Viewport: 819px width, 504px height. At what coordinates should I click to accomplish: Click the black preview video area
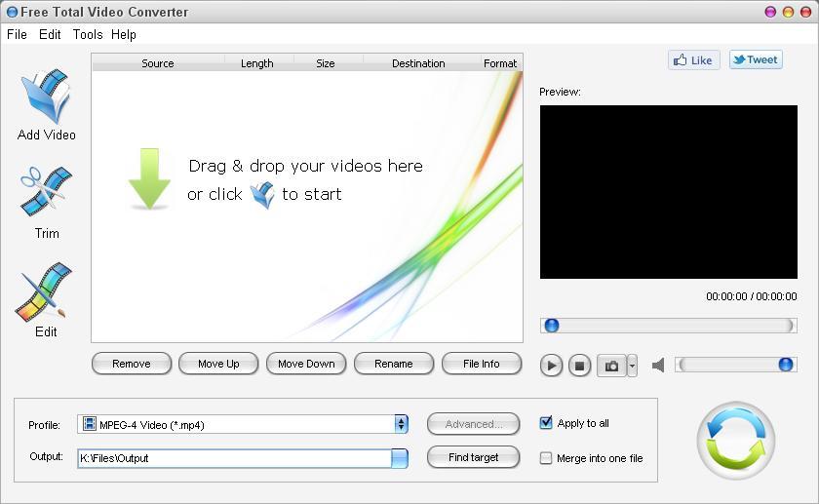pyautogui.click(x=669, y=192)
